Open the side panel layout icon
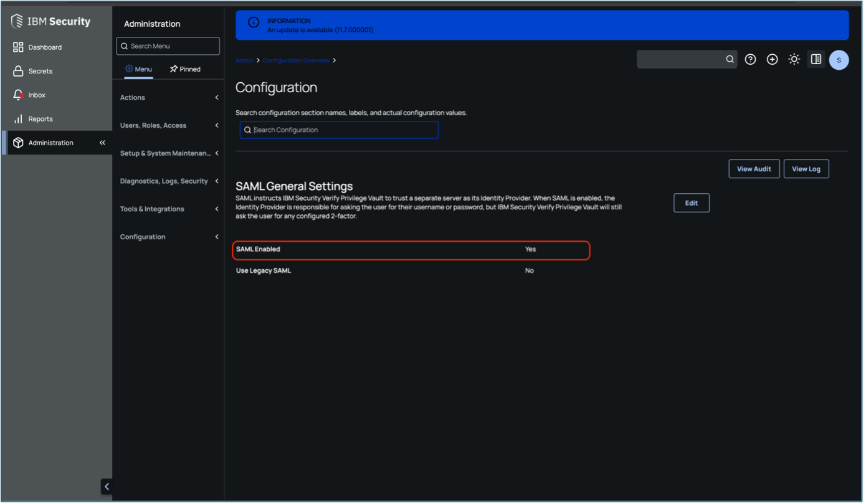The image size is (866, 504). pyautogui.click(x=816, y=59)
